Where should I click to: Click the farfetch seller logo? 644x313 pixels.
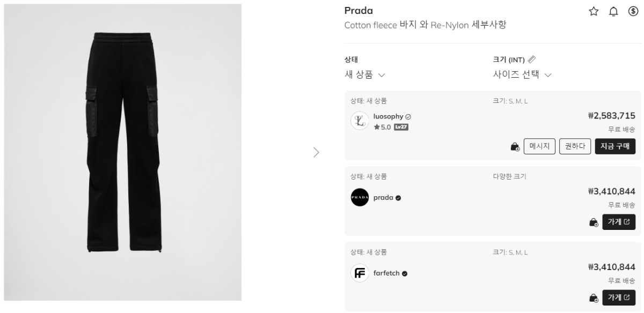tap(360, 273)
